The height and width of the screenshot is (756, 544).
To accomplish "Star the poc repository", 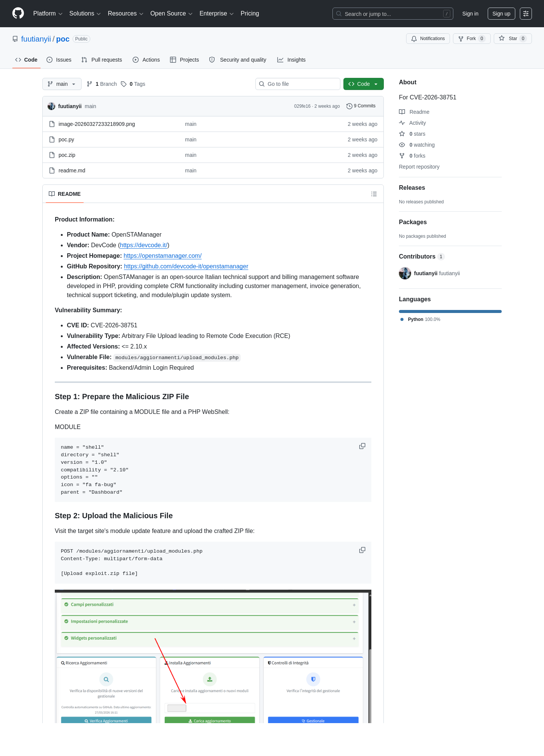I will coord(512,39).
